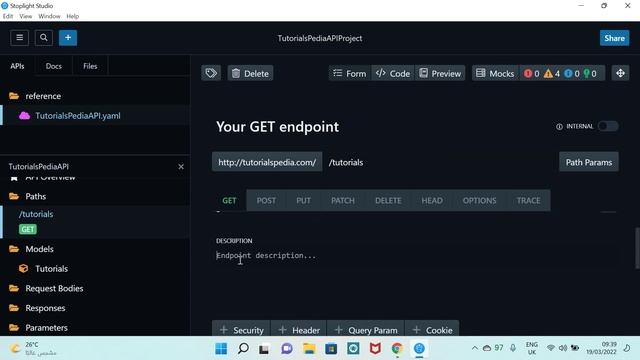The height and width of the screenshot is (360, 640).
Task: Switch to the APIs sidebar tab
Action: pyautogui.click(x=17, y=66)
